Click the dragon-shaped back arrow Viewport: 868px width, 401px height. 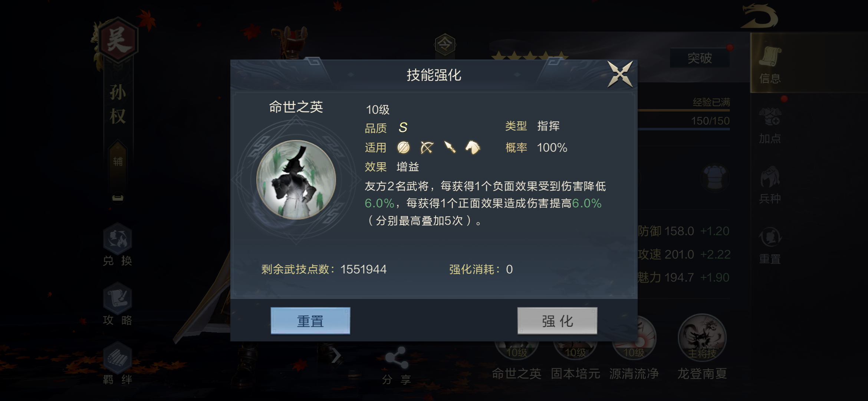click(759, 16)
